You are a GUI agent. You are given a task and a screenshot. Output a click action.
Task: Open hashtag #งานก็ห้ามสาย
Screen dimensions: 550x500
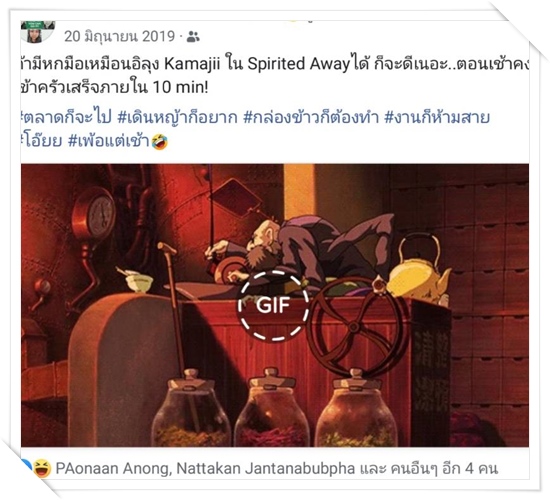coord(437,118)
